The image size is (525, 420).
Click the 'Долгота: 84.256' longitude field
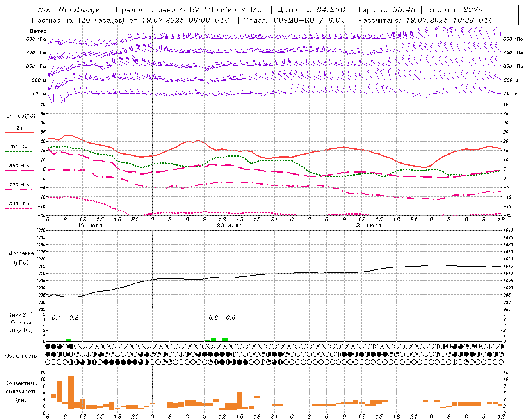(311, 10)
